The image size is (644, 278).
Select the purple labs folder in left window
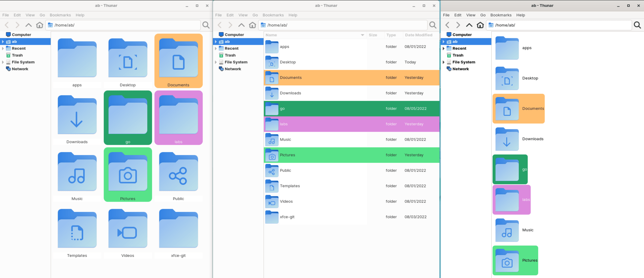(x=178, y=118)
